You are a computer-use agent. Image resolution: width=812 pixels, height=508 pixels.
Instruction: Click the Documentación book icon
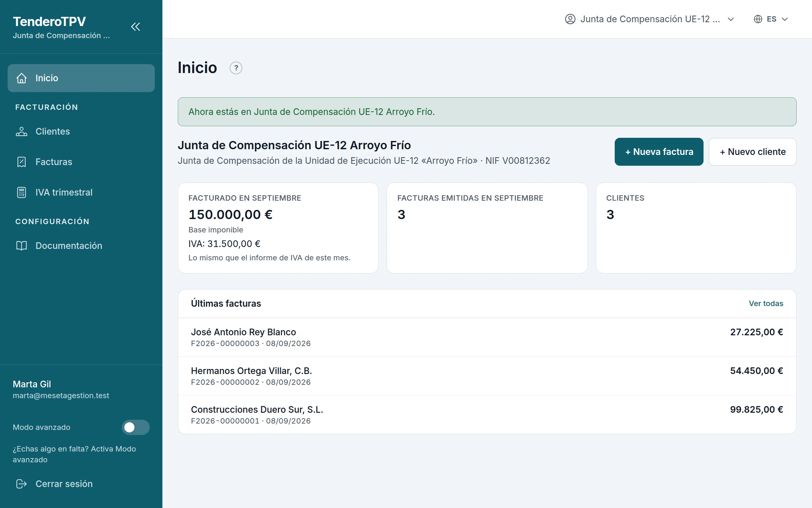pyautogui.click(x=22, y=246)
